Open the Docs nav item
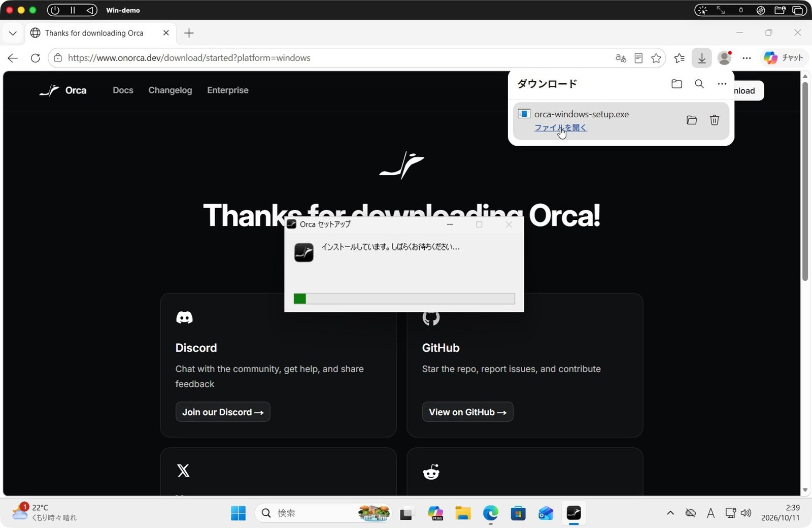The width and height of the screenshot is (812, 528). [x=123, y=90]
